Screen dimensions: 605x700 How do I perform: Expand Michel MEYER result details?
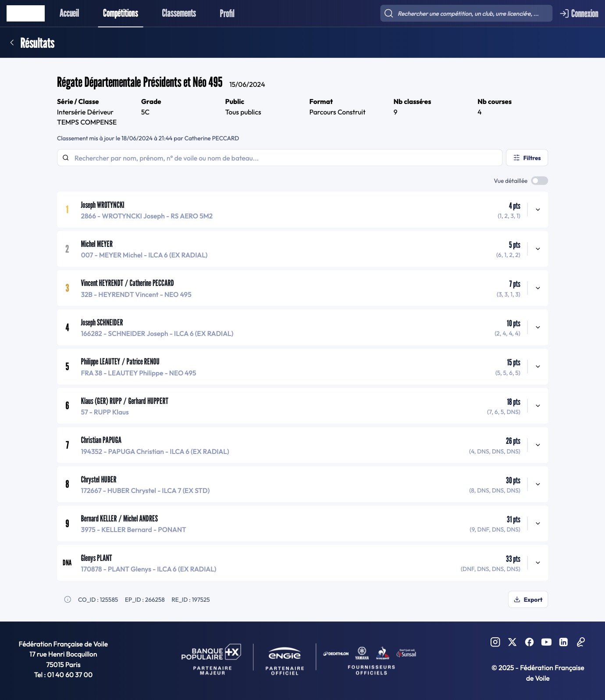pyautogui.click(x=537, y=249)
